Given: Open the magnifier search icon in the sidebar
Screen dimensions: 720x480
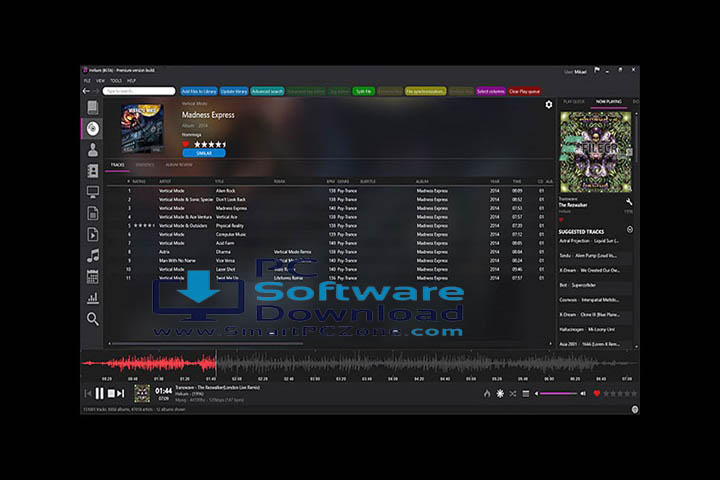Looking at the screenshot, I should 93,319.
